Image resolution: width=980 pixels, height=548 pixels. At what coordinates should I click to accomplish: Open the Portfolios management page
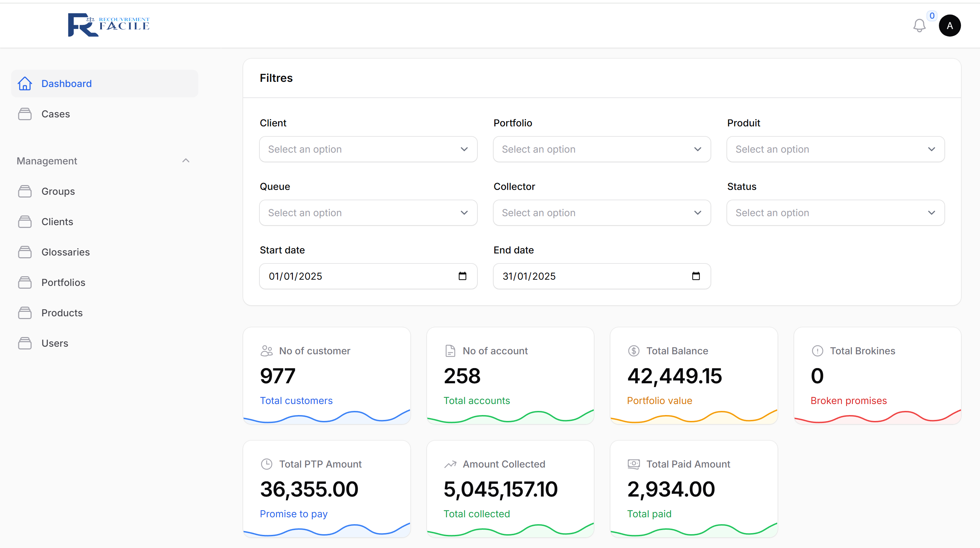tap(63, 282)
